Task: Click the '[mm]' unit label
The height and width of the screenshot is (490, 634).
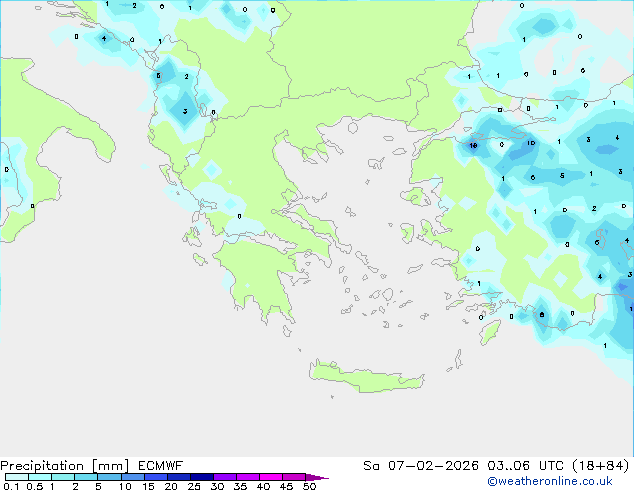Action: coord(110,466)
